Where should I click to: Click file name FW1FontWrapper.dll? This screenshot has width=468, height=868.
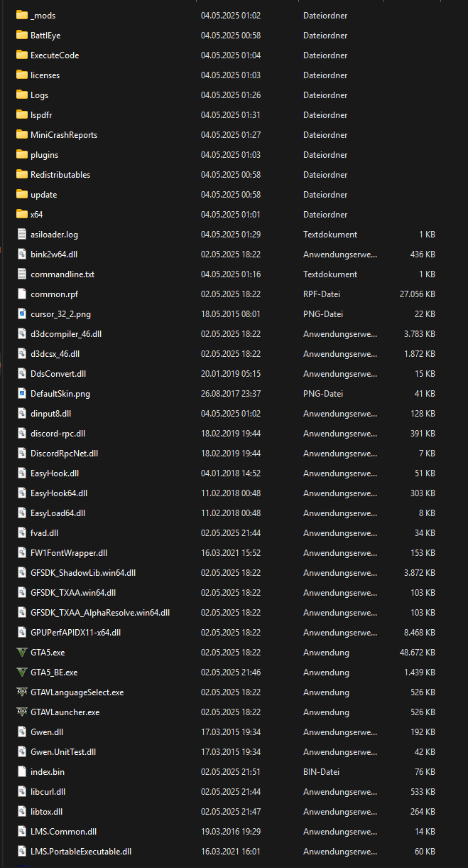point(69,552)
